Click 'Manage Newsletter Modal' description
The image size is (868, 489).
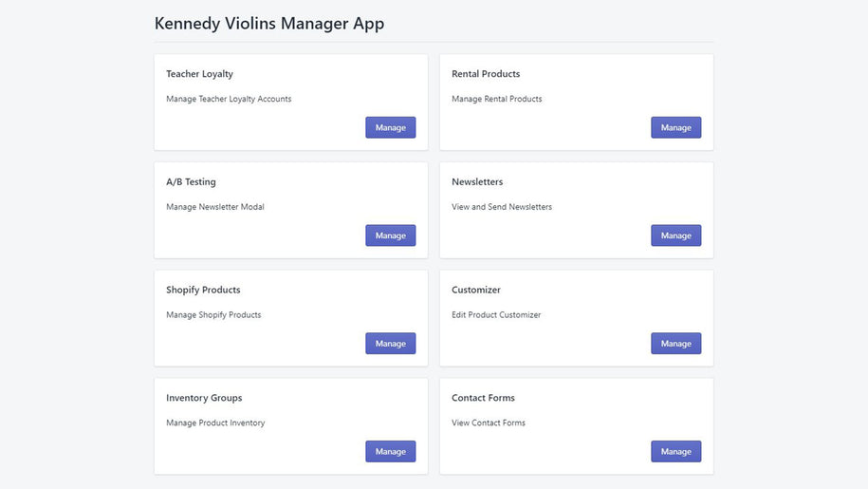214,207
